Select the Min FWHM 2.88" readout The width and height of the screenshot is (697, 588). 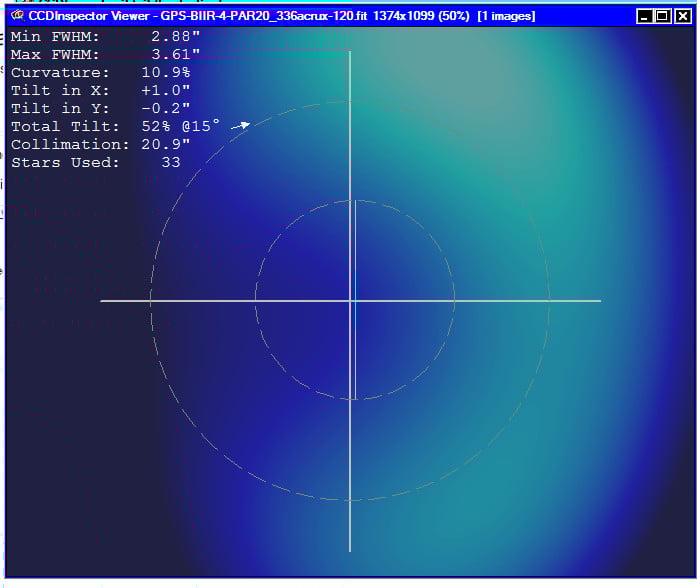pos(105,36)
